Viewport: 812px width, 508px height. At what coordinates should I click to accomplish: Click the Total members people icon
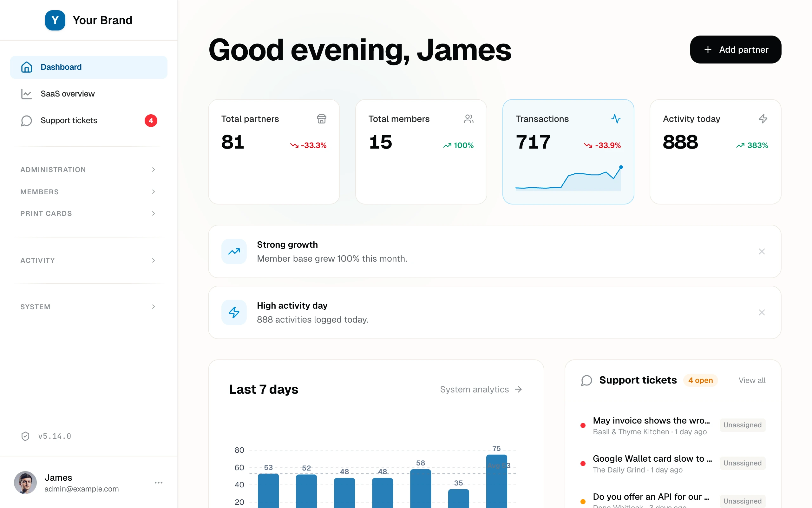(469, 119)
